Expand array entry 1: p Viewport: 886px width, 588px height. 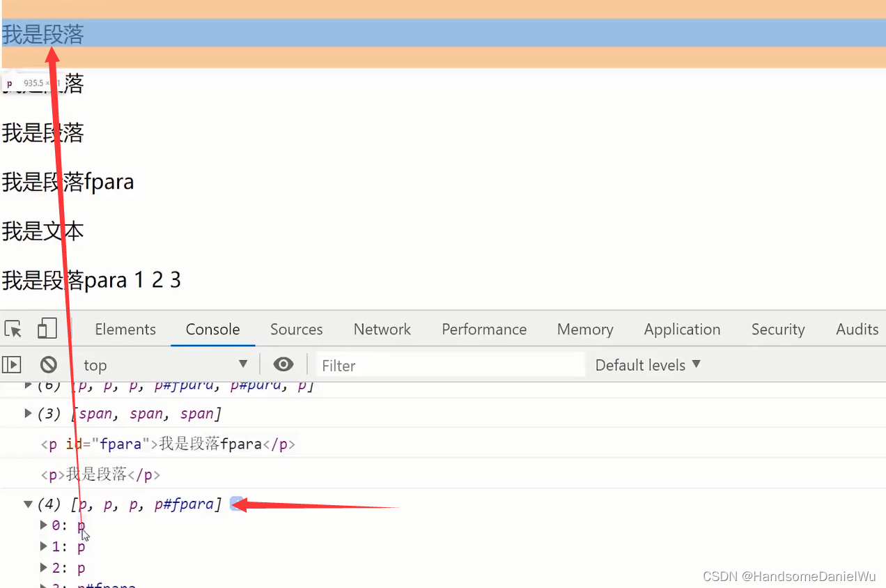(x=45, y=547)
